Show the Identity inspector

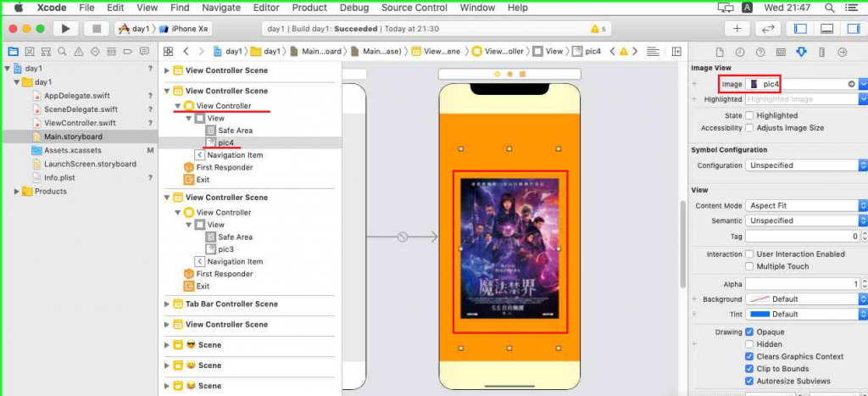click(x=781, y=52)
